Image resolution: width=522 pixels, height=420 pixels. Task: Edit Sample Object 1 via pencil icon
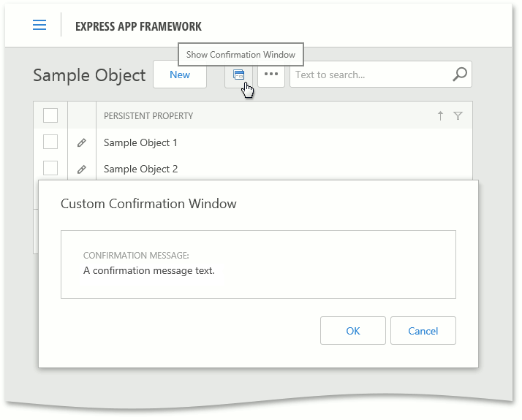click(x=82, y=142)
